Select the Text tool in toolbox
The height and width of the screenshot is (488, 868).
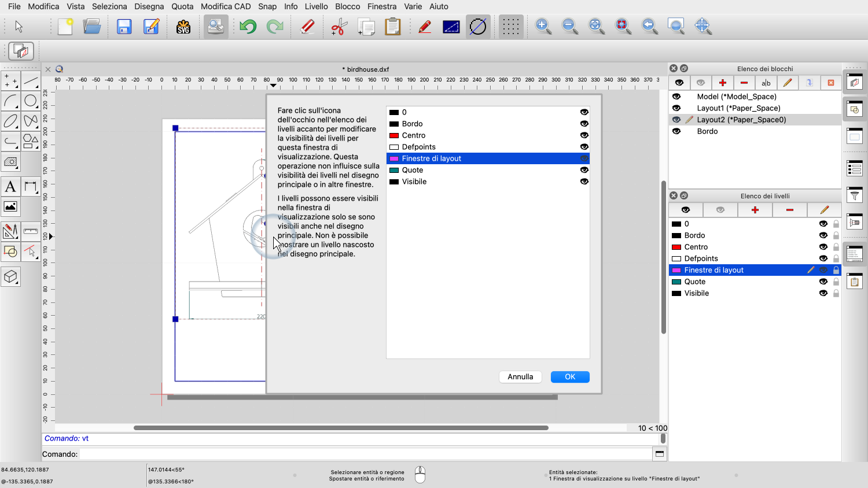pyautogui.click(x=10, y=187)
